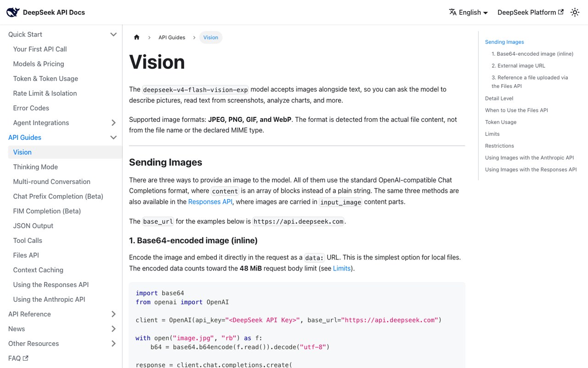Jump to Limits TOC entry
Image resolution: width=588 pixels, height=368 pixels.
pyautogui.click(x=492, y=134)
